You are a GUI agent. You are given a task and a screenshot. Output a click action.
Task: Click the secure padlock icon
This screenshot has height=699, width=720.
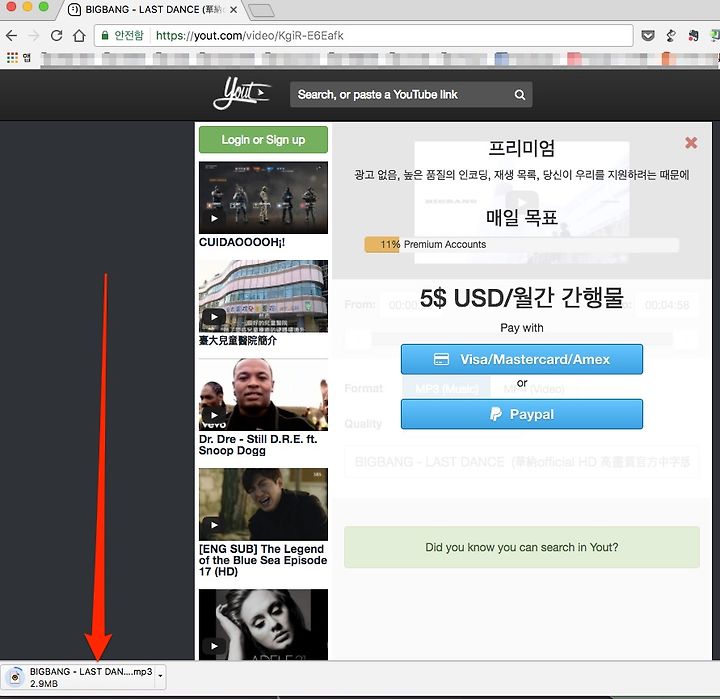[x=105, y=35]
